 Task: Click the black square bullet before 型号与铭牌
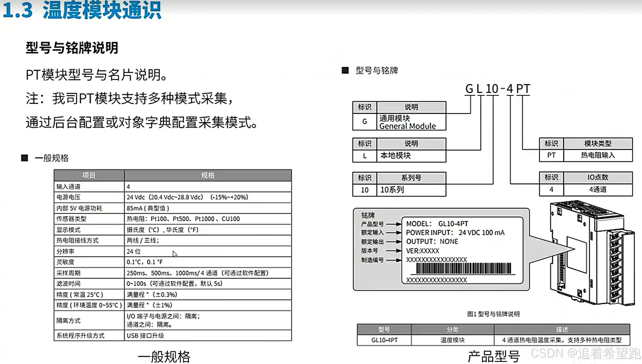coord(345,70)
